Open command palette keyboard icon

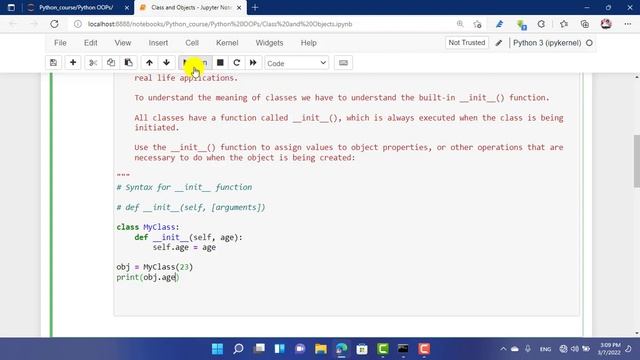[x=343, y=63]
